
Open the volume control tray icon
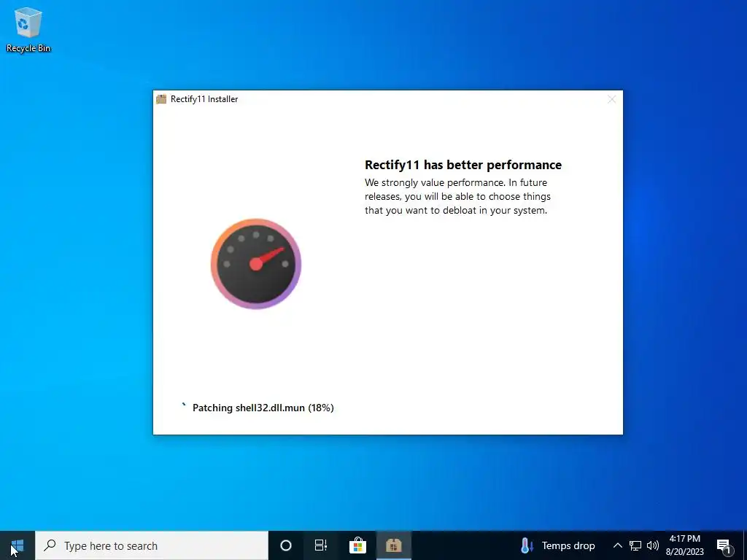pyautogui.click(x=653, y=545)
